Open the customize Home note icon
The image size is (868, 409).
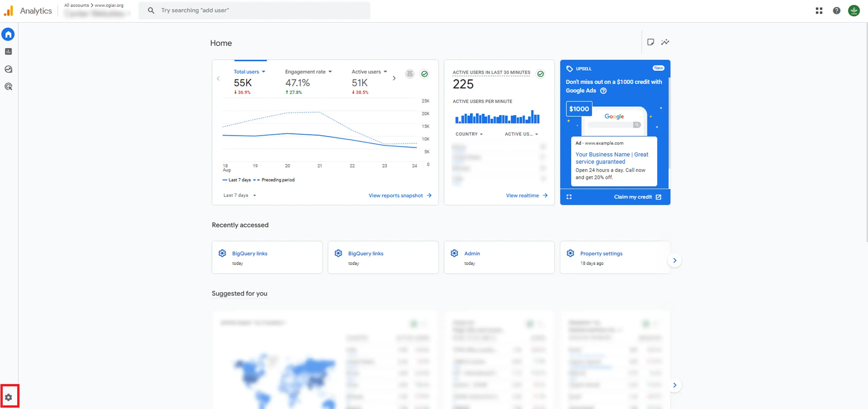pos(650,42)
